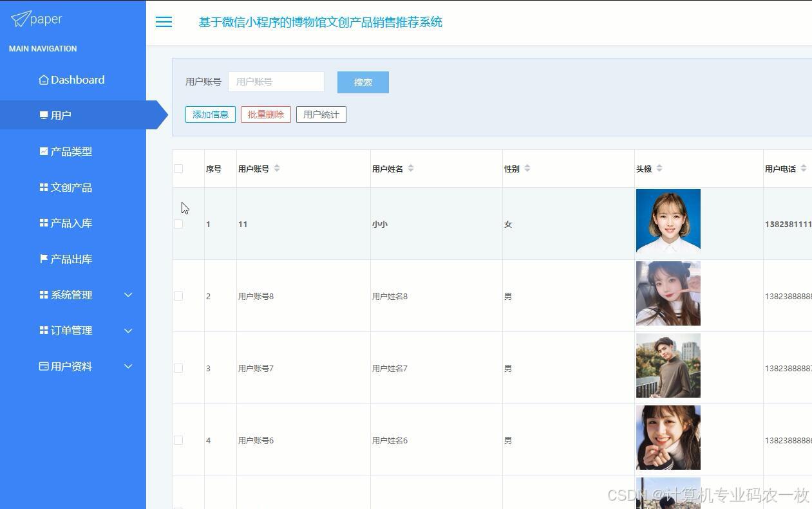The image size is (812, 509).
Task: Select 用户 menu item
Action: tap(73, 115)
